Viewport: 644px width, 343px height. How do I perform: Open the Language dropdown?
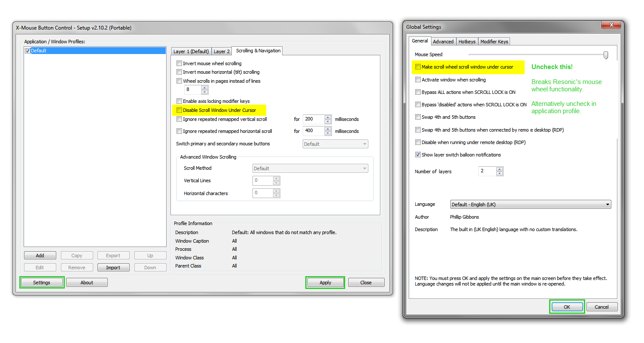pyautogui.click(x=530, y=205)
